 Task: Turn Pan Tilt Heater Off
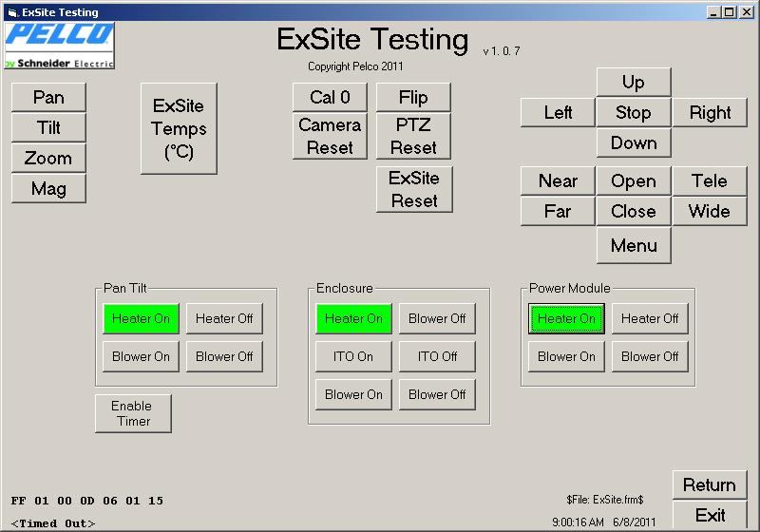224,318
